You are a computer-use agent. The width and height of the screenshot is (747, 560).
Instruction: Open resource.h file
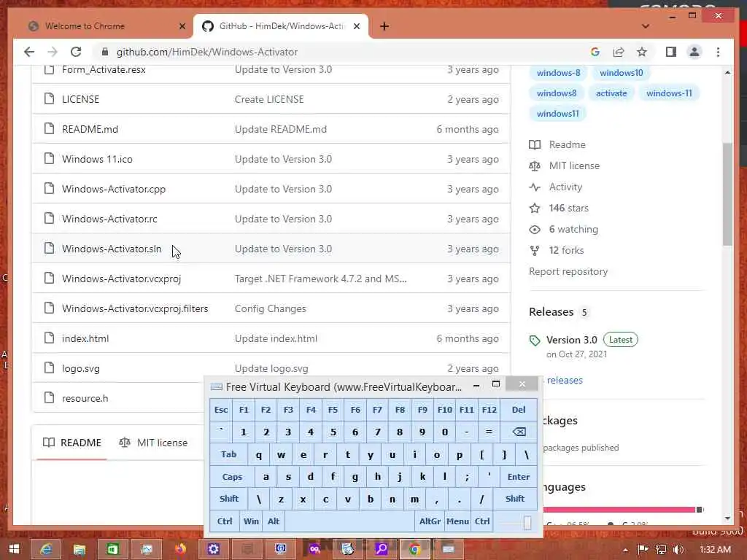click(x=85, y=398)
